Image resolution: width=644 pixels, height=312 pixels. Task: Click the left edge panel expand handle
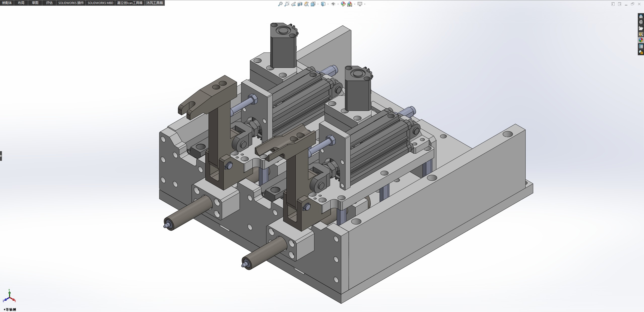(x=1, y=156)
